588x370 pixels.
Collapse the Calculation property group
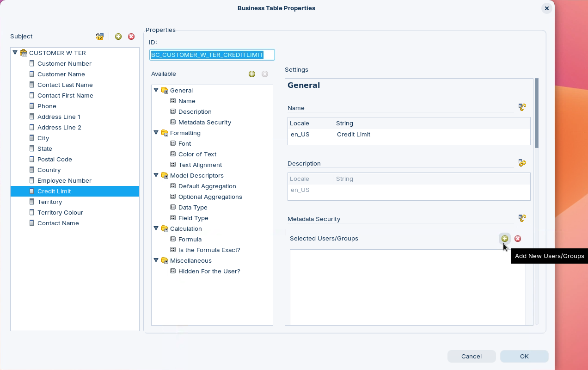(156, 228)
